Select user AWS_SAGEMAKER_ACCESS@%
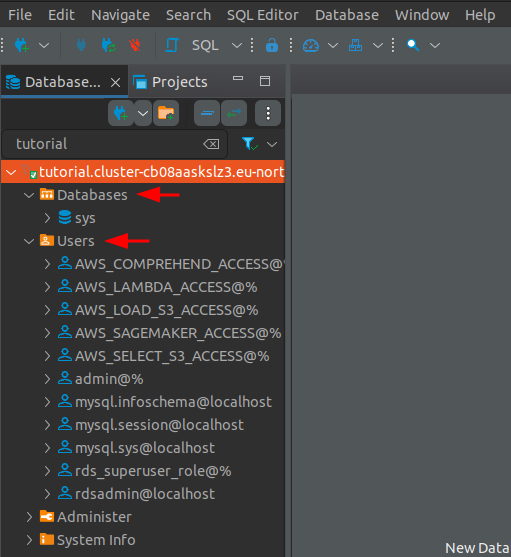The width and height of the screenshot is (511, 557). [x=178, y=333]
